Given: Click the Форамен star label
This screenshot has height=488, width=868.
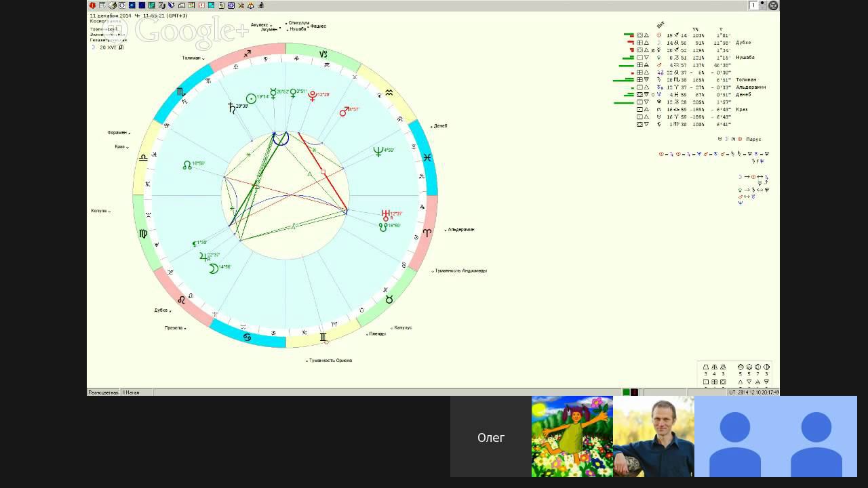Looking at the screenshot, I should (x=117, y=133).
